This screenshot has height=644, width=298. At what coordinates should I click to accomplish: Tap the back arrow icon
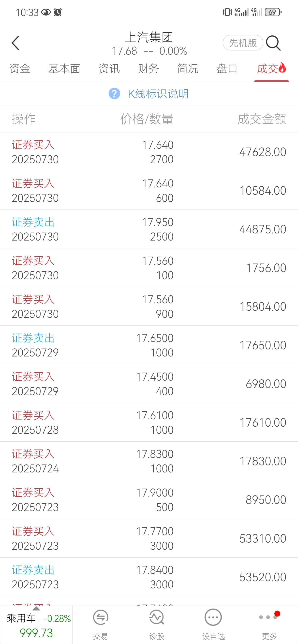(x=15, y=43)
